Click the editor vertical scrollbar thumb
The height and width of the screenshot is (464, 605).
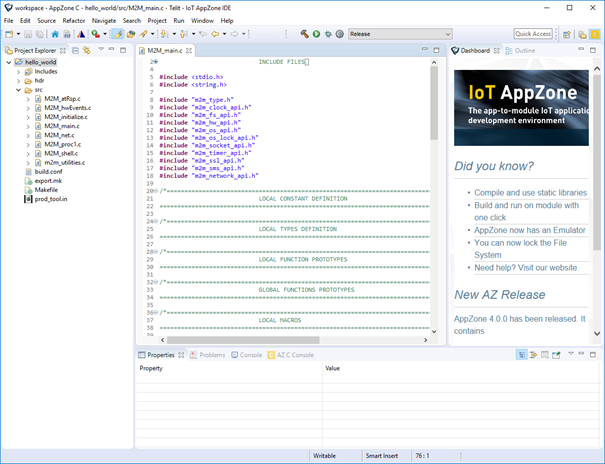tap(434, 103)
